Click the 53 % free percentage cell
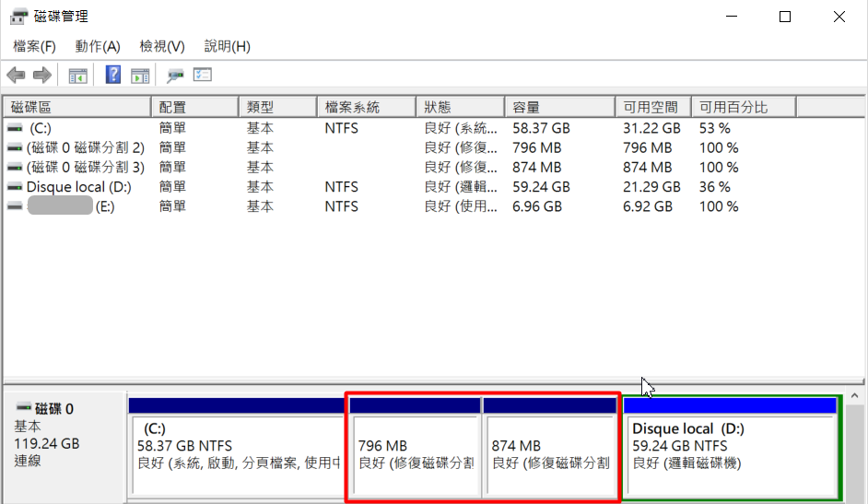The height and width of the screenshot is (504, 868). point(715,128)
